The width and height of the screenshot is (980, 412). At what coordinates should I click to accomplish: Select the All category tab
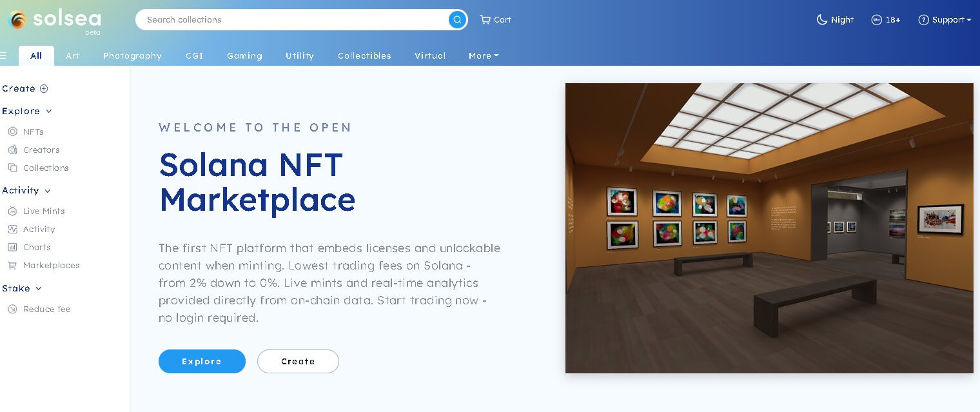click(36, 56)
